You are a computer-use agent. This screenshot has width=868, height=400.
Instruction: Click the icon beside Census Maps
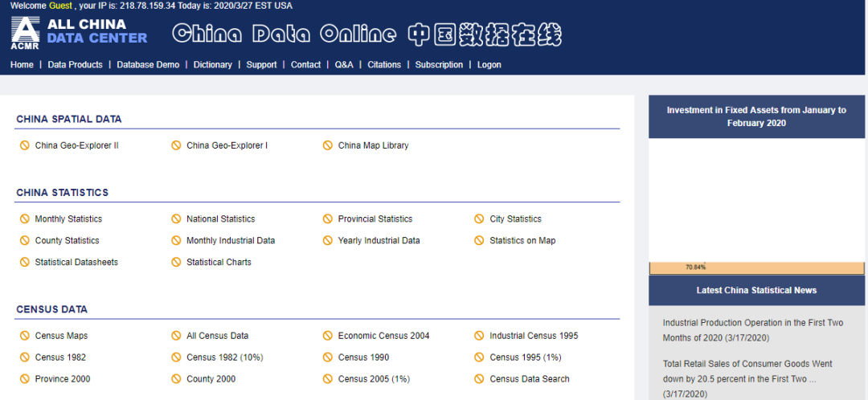[24, 336]
